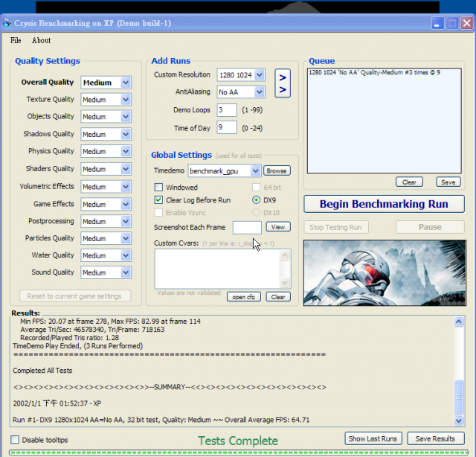Check the Disable tooltips checkbox
Image resolution: width=476 pixels, height=457 pixels.
(15, 440)
